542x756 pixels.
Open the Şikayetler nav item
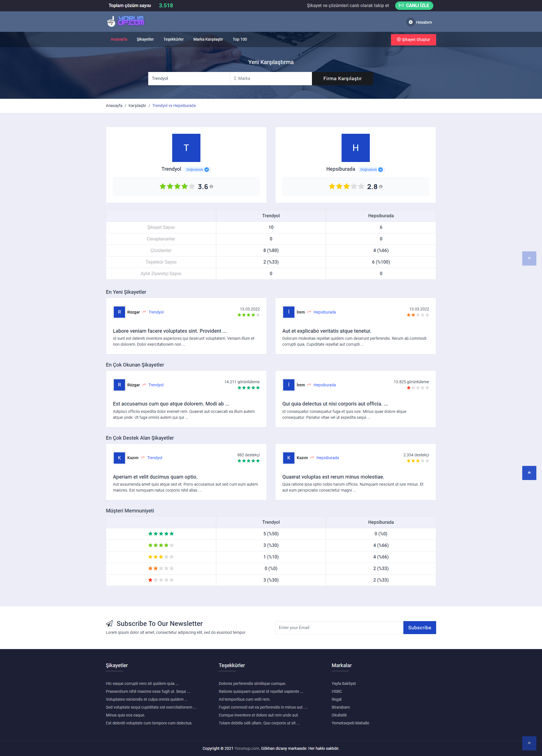pyautogui.click(x=145, y=39)
